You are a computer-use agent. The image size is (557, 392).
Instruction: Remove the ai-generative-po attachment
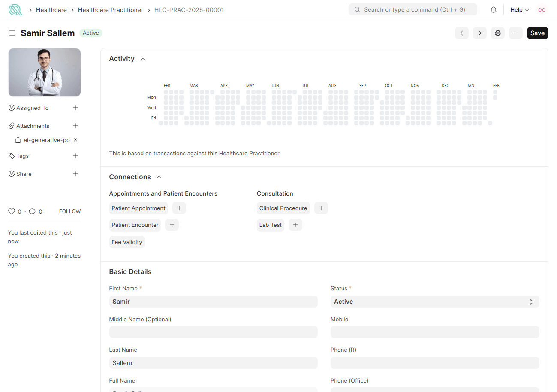pyautogui.click(x=75, y=140)
